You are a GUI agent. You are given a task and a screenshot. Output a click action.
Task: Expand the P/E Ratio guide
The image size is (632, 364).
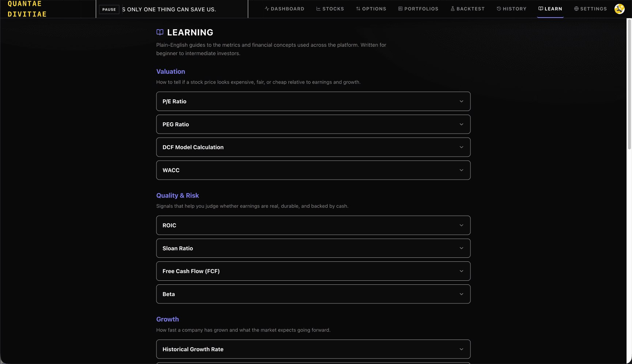click(x=313, y=101)
